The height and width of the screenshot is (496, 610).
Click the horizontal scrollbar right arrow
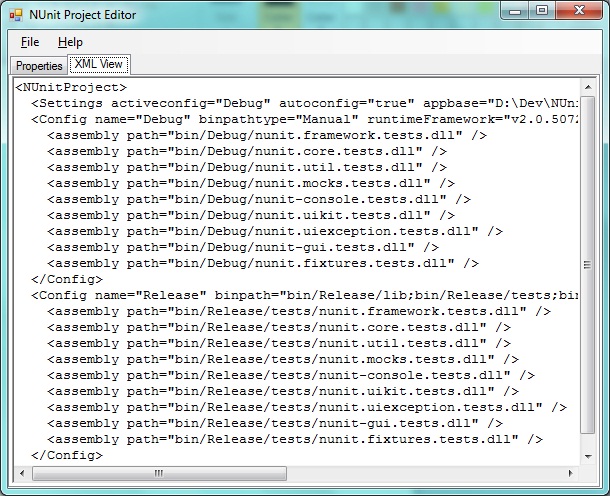click(572, 472)
